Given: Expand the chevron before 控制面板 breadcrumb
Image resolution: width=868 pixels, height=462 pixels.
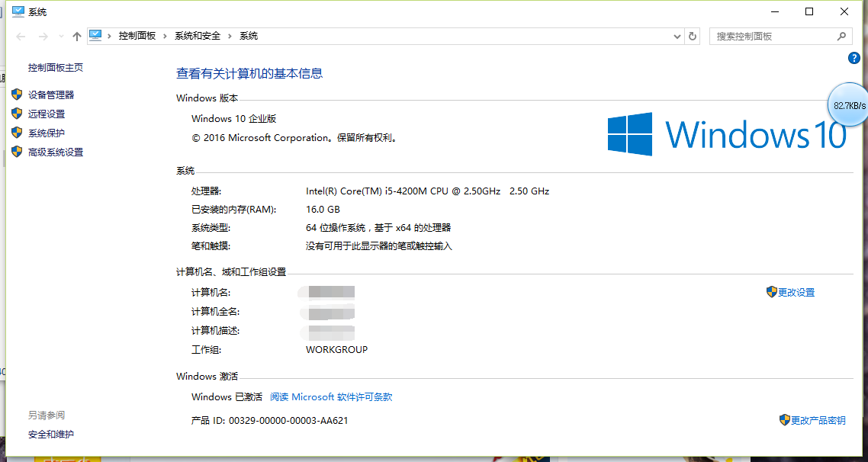Looking at the screenshot, I should click(109, 36).
